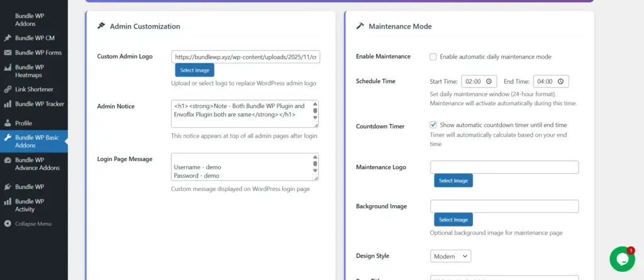Click the Bundle WP Activity chart icon
Screen dimensions: 644x280
point(8,201)
